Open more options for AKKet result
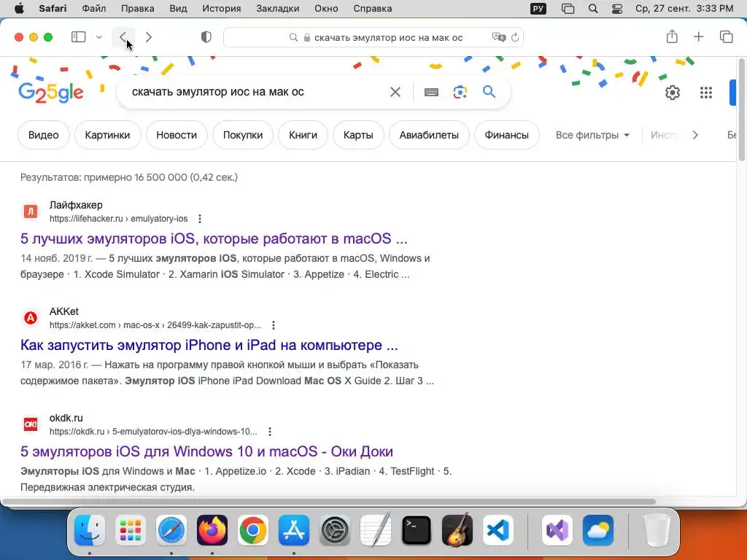Screen dimensions: 747x560 coord(273,325)
